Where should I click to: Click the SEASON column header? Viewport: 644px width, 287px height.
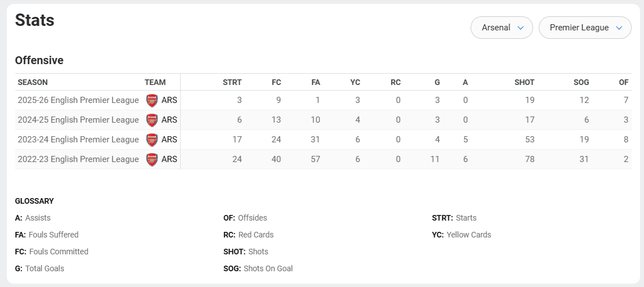click(33, 82)
